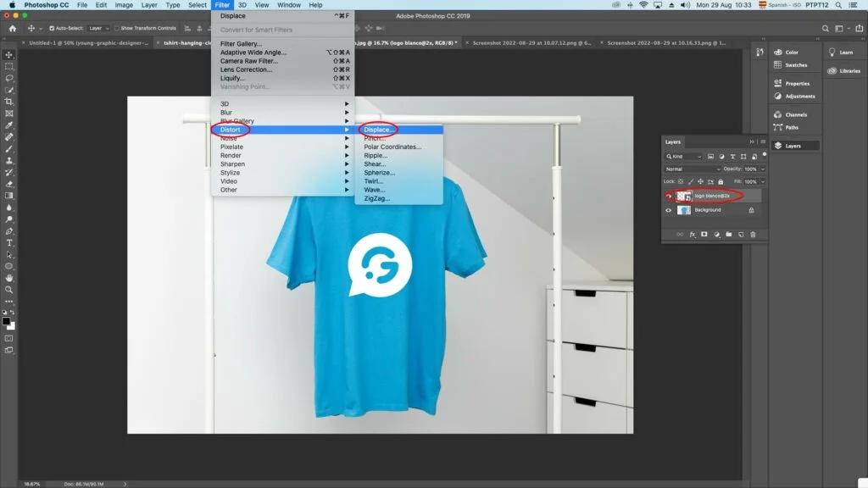The height and width of the screenshot is (488, 868).
Task: Open the Normal blend mode dropdown
Action: point(692,169)
